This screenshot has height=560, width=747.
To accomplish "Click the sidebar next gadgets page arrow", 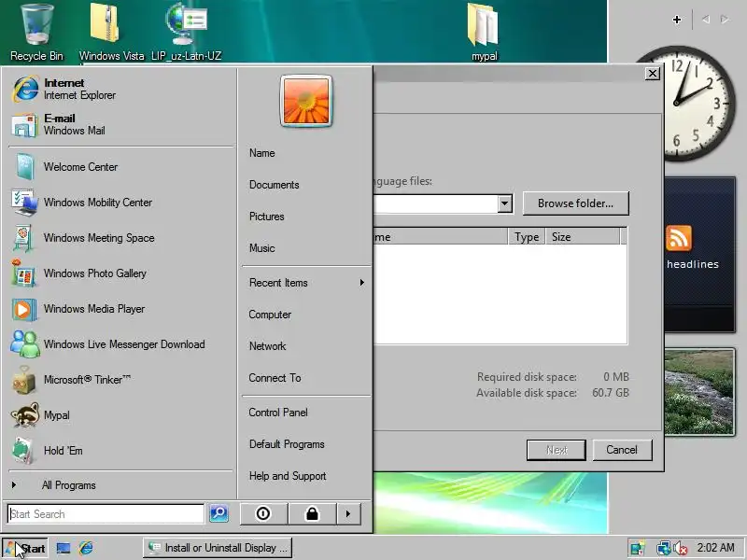I will click(x=725, y=20).
